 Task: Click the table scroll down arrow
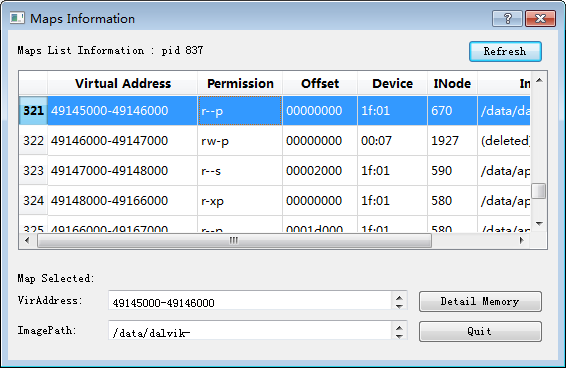click(539, 224)
